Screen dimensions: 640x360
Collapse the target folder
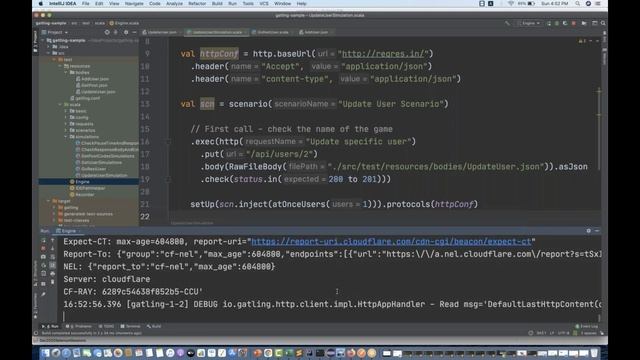49,201
